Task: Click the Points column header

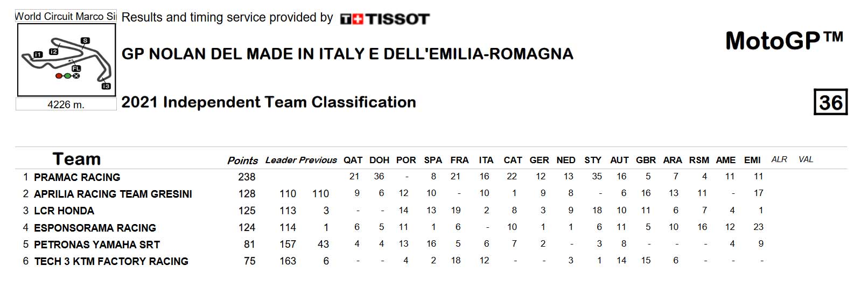Action: 242,161
